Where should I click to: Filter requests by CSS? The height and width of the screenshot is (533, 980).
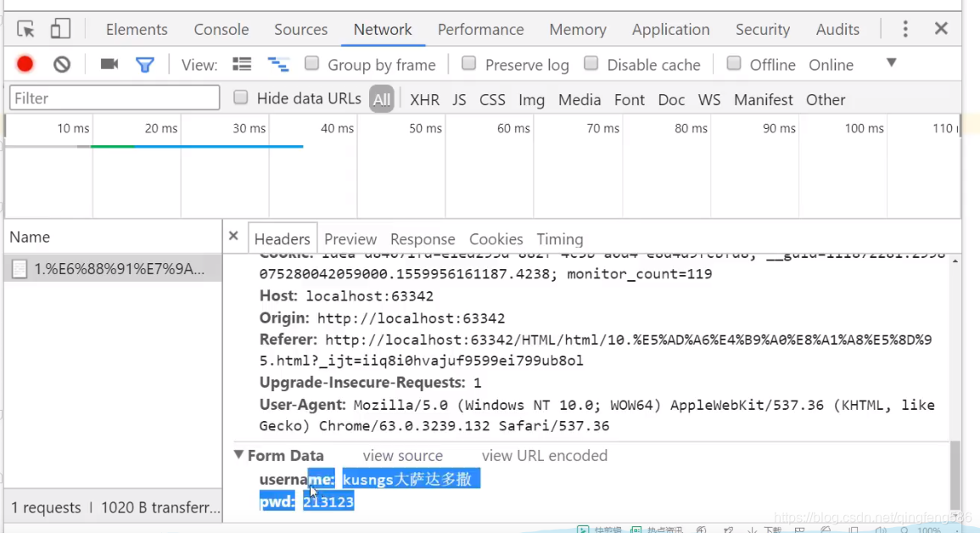click(x=492, y=99)
